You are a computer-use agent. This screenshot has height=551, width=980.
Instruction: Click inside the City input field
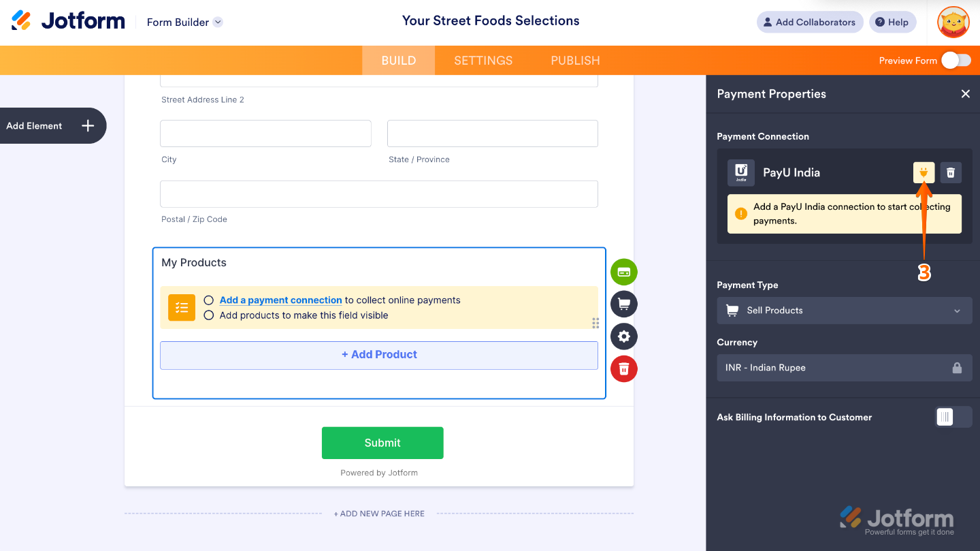click(265, 133)
